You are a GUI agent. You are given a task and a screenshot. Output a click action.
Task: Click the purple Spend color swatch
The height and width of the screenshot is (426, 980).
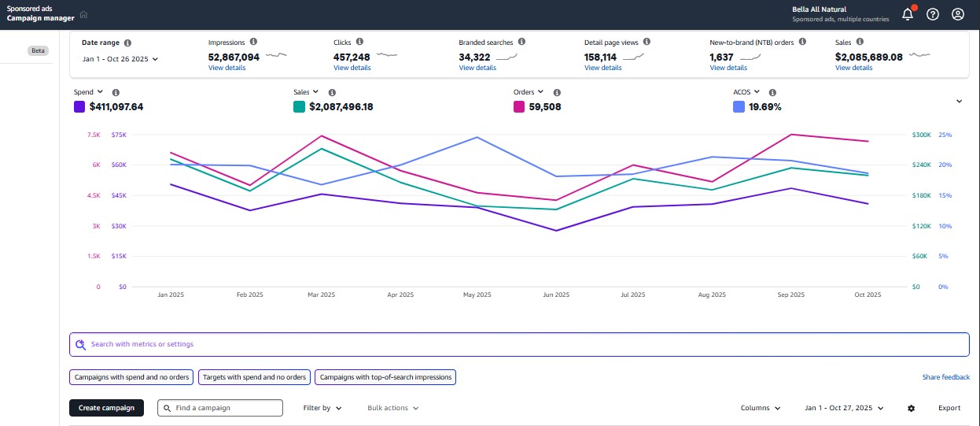pyautogui.click(x=79, y=107)
